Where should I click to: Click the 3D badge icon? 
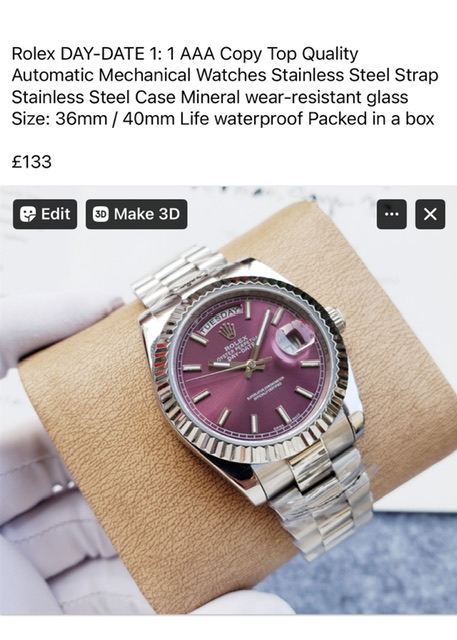(100, 214)
